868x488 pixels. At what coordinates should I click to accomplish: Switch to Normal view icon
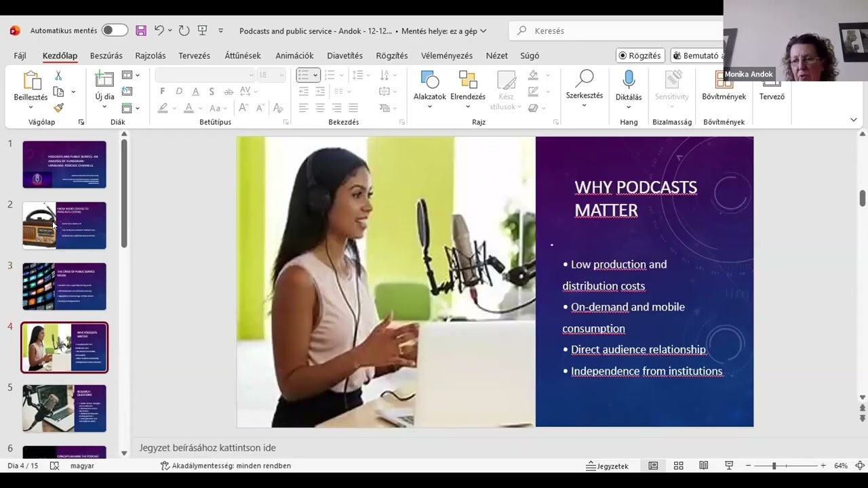653,466
